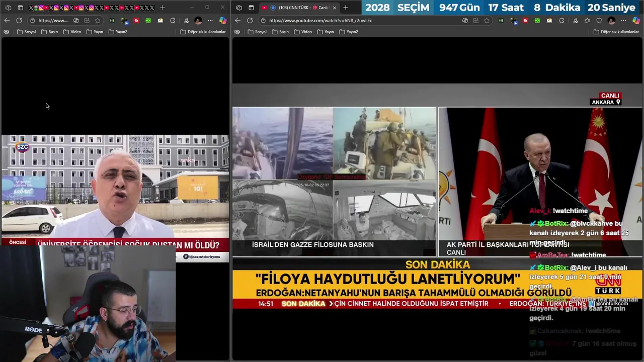This screenshot has width=644, height=362.
Task: Focus the left browser address bar URL
Action: (x=53, y=21)
